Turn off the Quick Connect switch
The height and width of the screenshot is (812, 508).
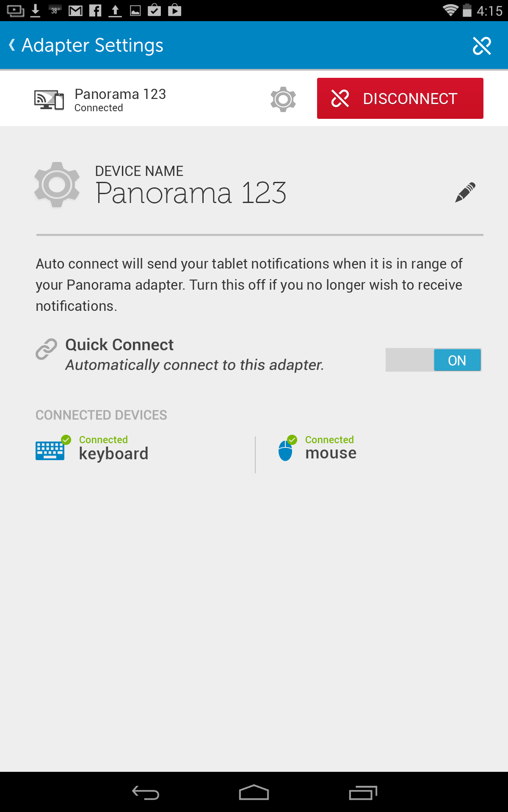433,360
